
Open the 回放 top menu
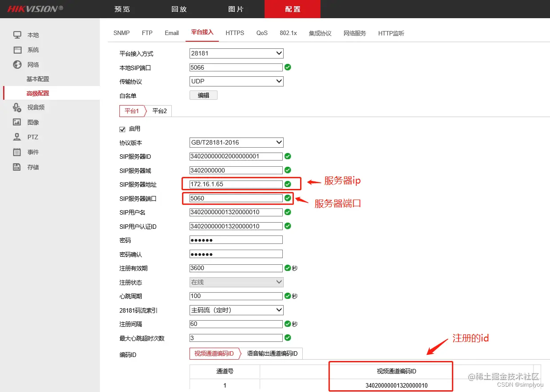click(x=179, y=9)
